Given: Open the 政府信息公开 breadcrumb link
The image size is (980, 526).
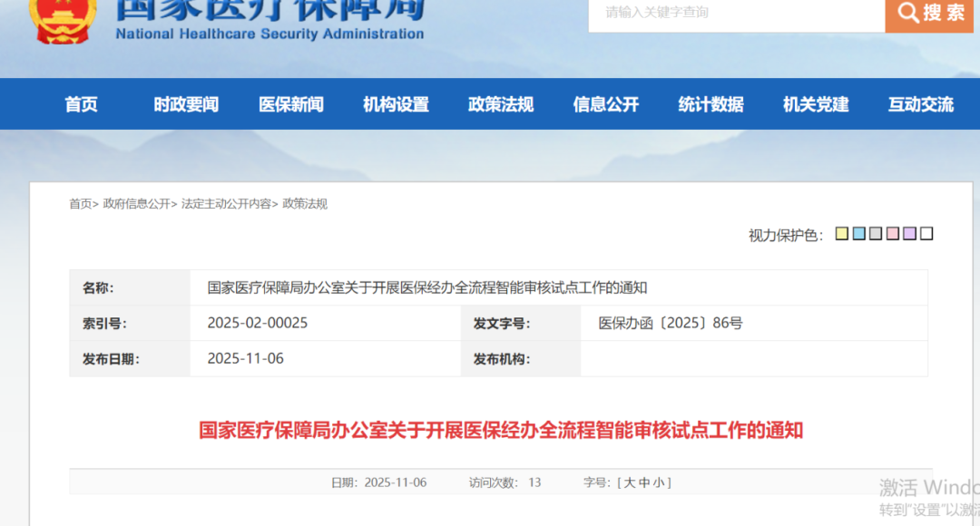Looking at the screenshot, I should tap(136, 204).
